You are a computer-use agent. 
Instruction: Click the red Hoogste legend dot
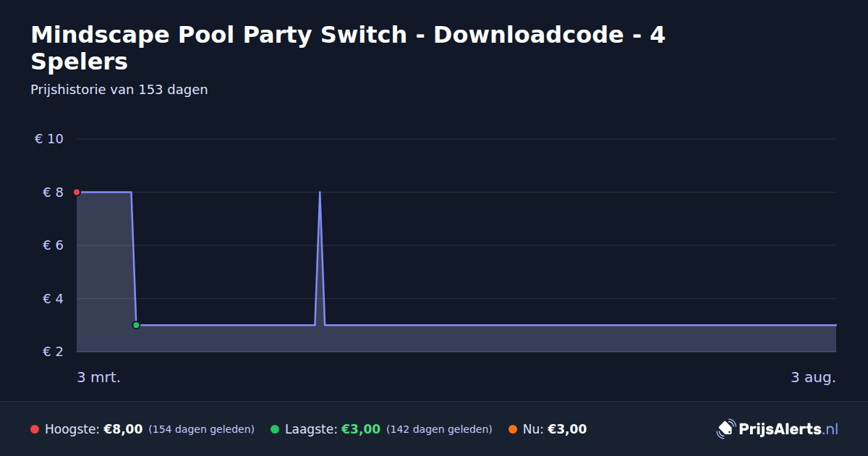point(35,429)
